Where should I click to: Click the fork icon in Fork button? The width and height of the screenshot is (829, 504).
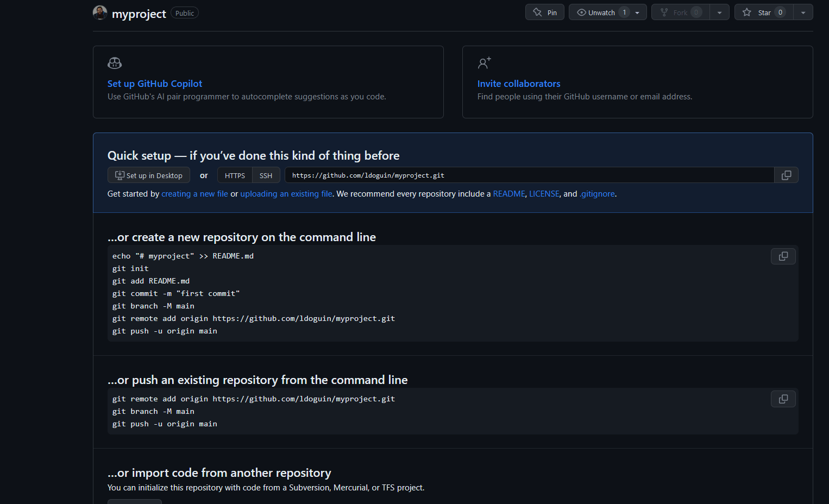[664, 12]
